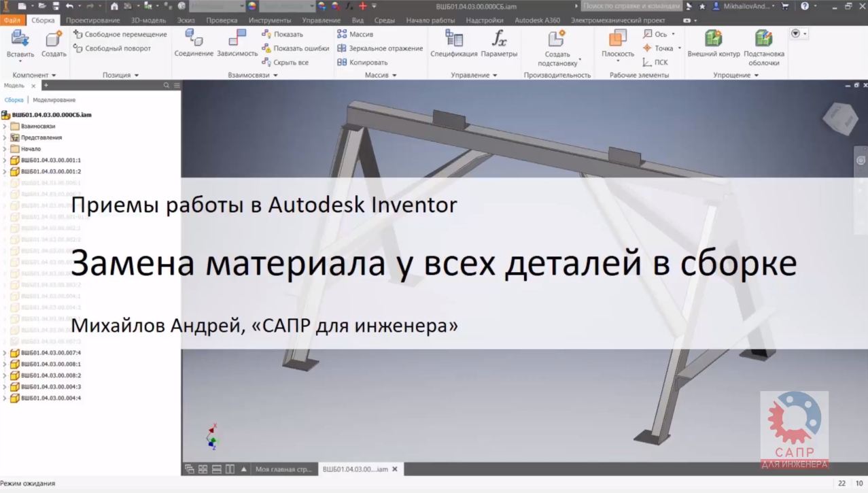Expand the Взаимосвязи folder in tree
868x493 pixels.
coord(5,126)
